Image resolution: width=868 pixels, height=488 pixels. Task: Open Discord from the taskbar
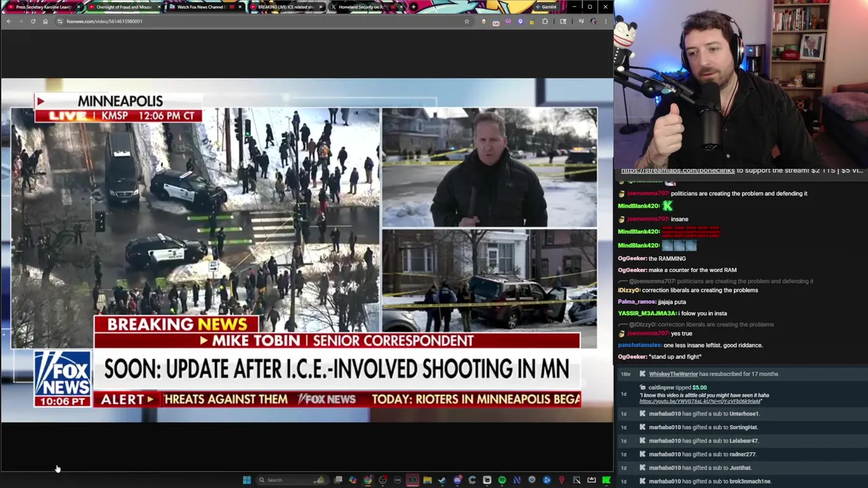tap(457, 480)
